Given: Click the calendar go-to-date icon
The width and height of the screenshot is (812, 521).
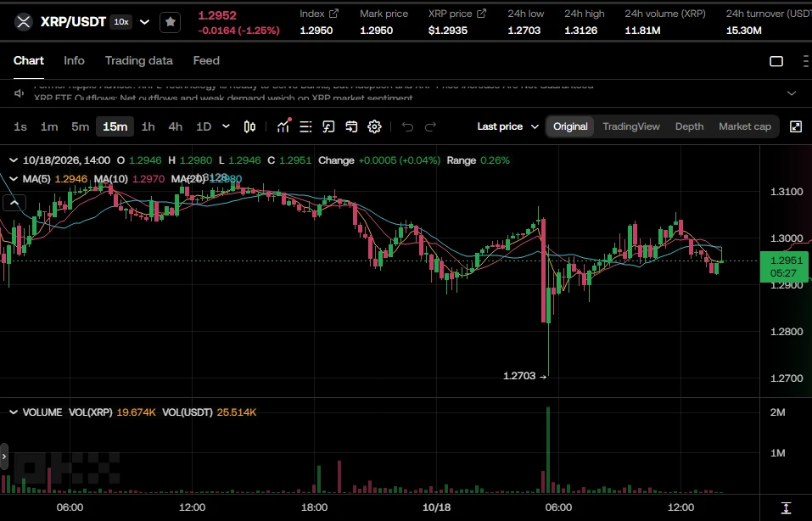Looking at the screenshot, I should point(351,126).
